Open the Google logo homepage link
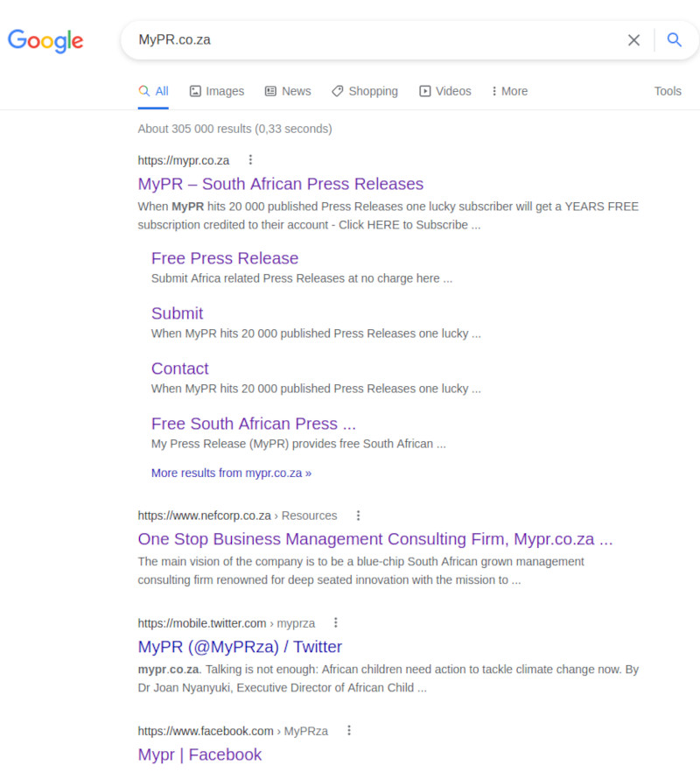 pos(45,40)
